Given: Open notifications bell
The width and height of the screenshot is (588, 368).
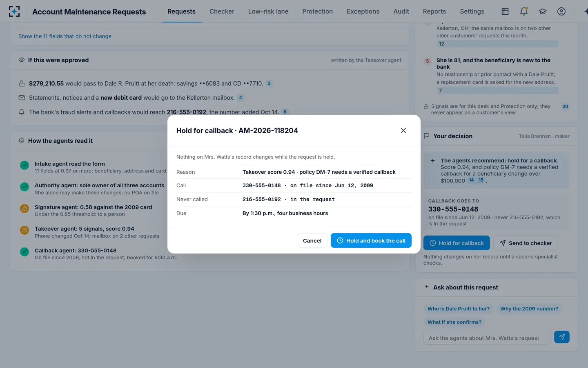Looking at the screenshot, I should point(524,11).
